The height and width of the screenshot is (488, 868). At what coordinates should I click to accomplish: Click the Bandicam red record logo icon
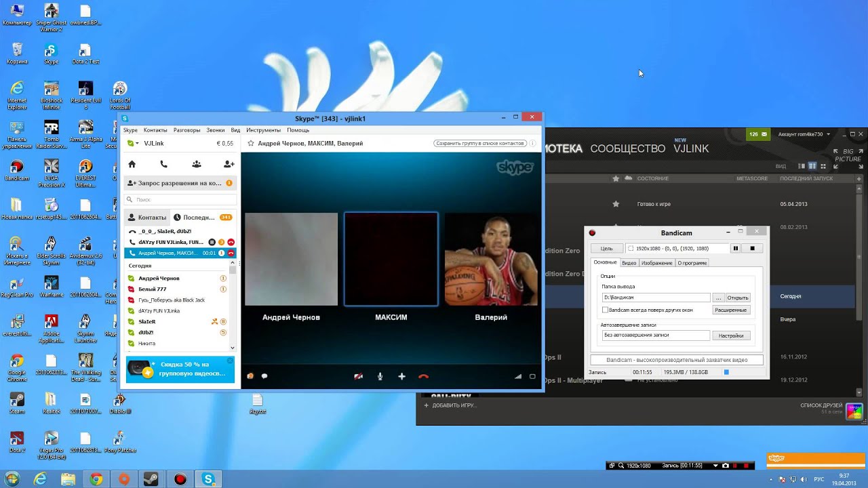point(592,233)
